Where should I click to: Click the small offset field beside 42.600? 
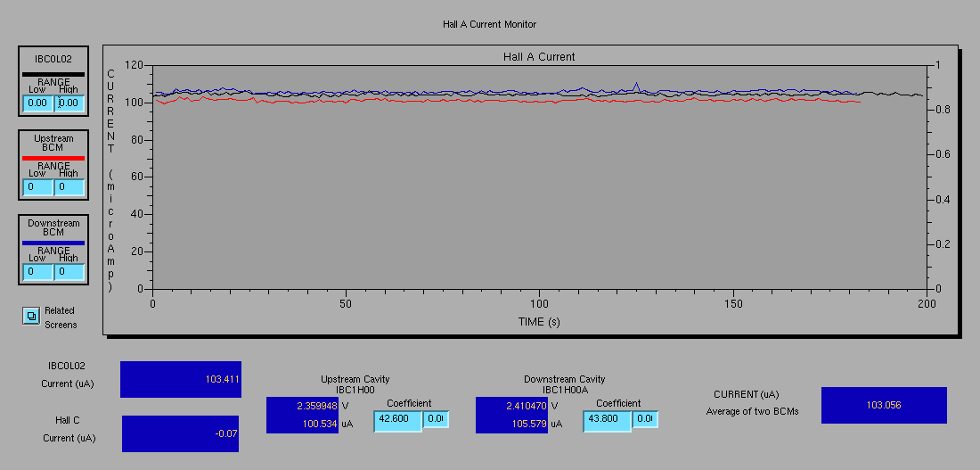(437, 421)
